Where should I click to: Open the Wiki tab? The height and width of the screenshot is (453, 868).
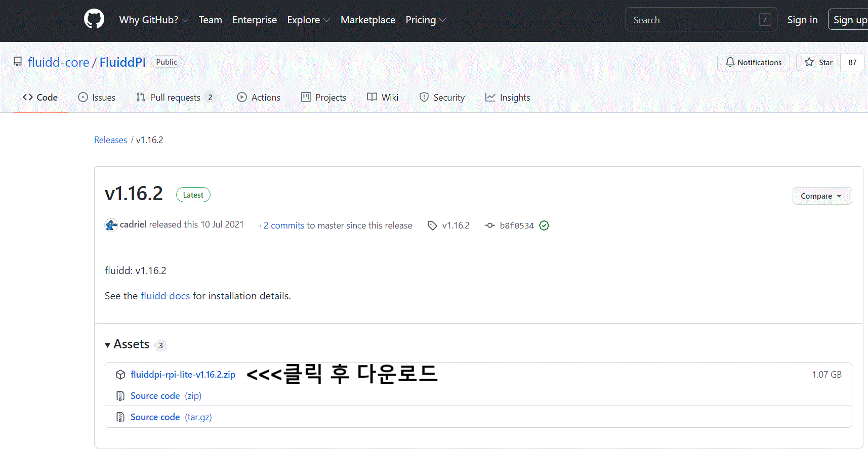coord(383,98)
